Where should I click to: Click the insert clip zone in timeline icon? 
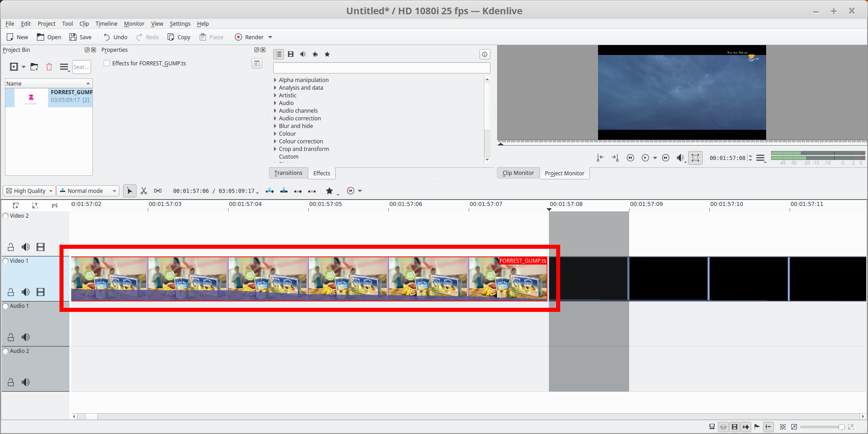pyautogui.click(x=270, y=191)
